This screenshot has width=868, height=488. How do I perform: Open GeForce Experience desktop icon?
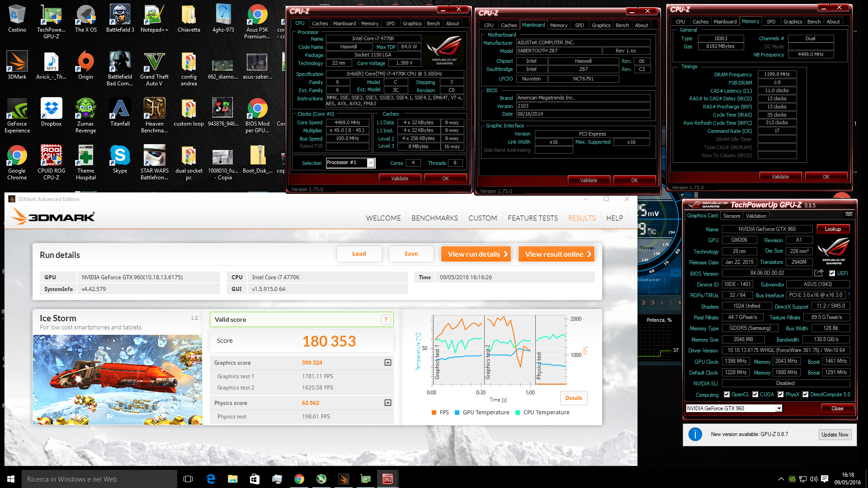(17, 116)
